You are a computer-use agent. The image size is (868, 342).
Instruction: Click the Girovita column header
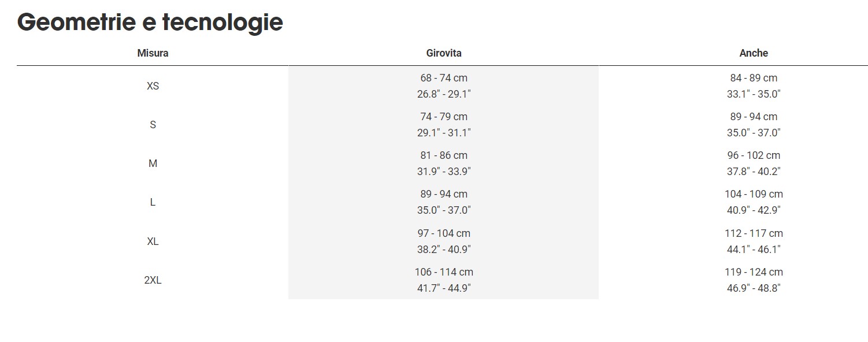(444, 53)
